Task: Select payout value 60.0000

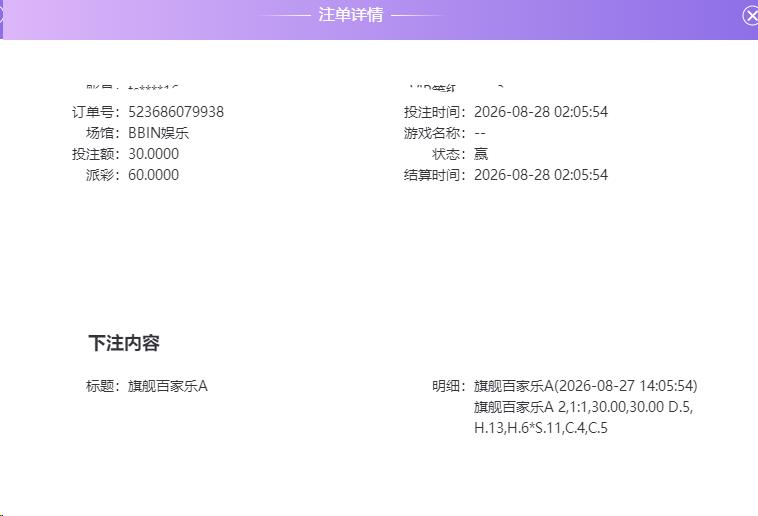Action: pos(153,175)
